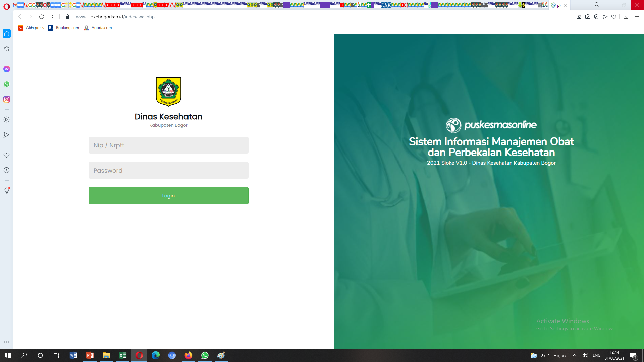The width and height of the screenshot is (644, 362).
Task: Open WhatsApp desktop from taskbar
Action: tap(205, 355)
